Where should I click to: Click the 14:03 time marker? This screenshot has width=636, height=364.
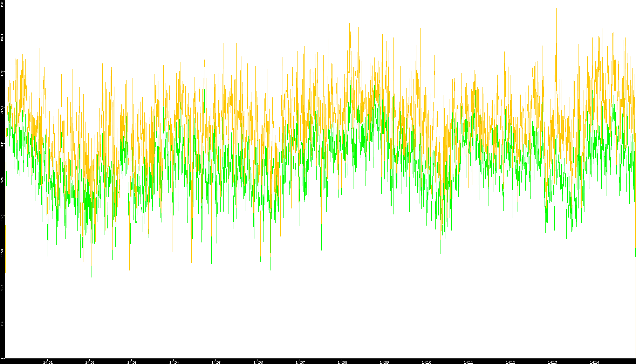(132, 362)
